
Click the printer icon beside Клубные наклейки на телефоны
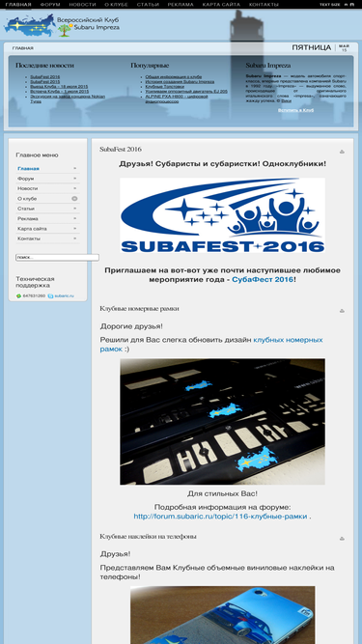tap(342, 539)
